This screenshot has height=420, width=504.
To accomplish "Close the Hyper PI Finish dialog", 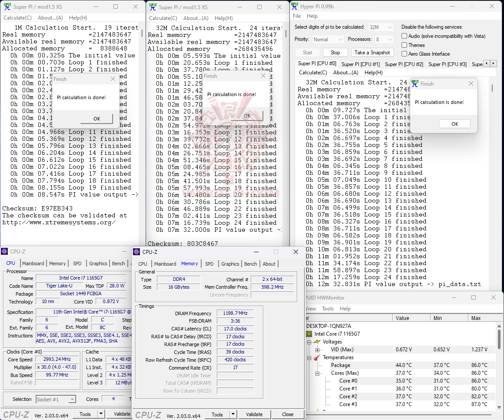I will [471, 83].
